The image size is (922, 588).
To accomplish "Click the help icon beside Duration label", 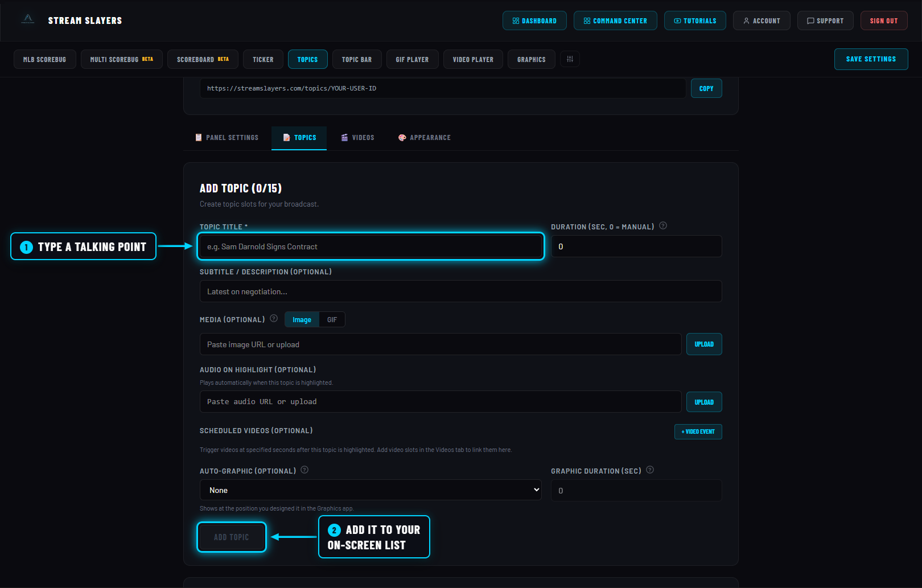I will point(663,226).
